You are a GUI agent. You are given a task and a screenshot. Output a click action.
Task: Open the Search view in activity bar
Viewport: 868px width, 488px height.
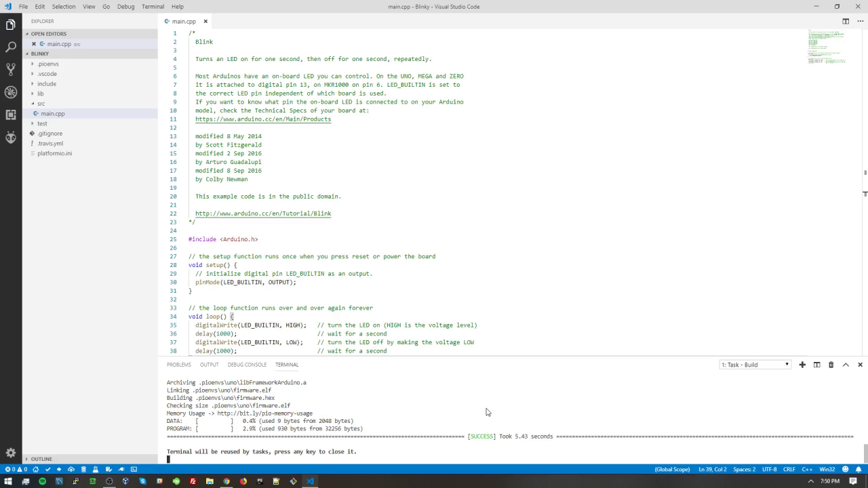[x=11, y=47]
